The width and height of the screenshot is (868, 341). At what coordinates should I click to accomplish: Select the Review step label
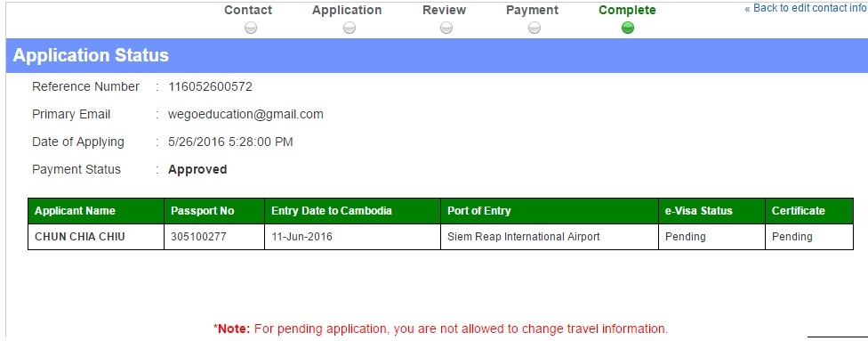[444, 10]
